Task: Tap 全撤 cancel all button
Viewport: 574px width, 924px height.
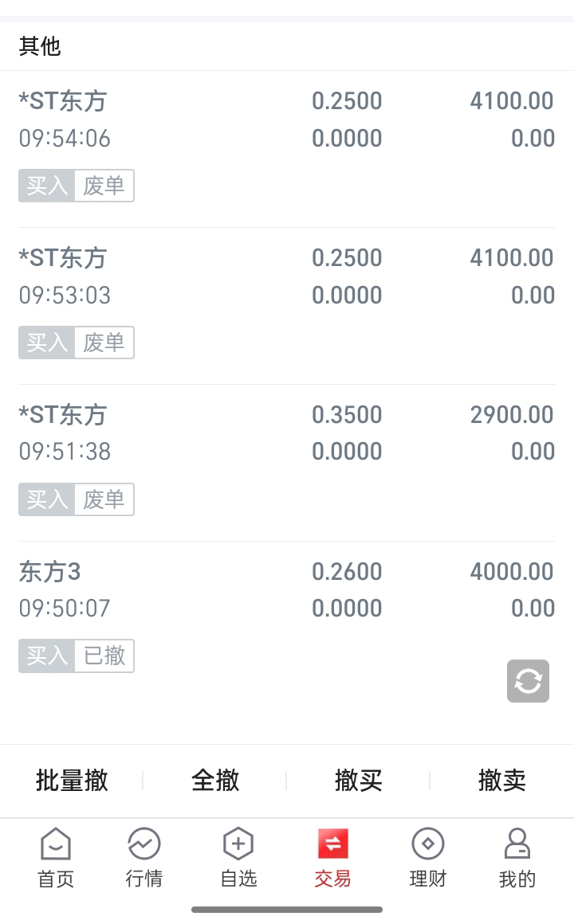Action: click(215, 780)
